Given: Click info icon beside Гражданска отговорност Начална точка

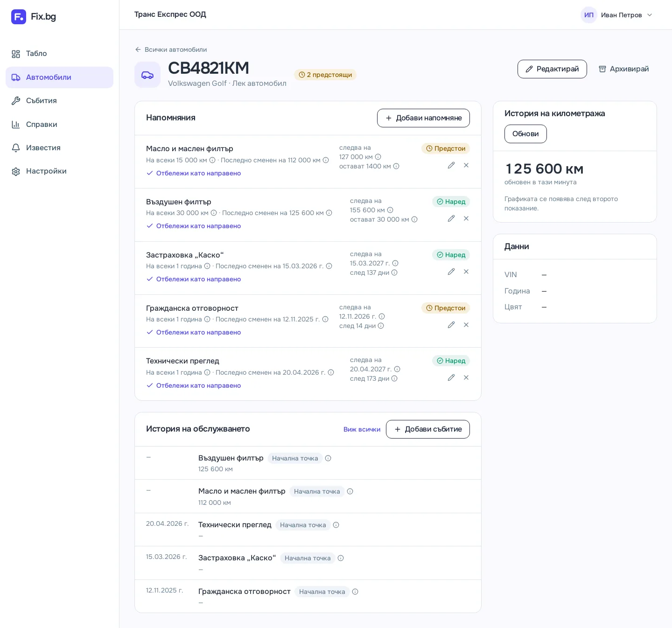Looking at the screenshot, I should tap(355, 592).
